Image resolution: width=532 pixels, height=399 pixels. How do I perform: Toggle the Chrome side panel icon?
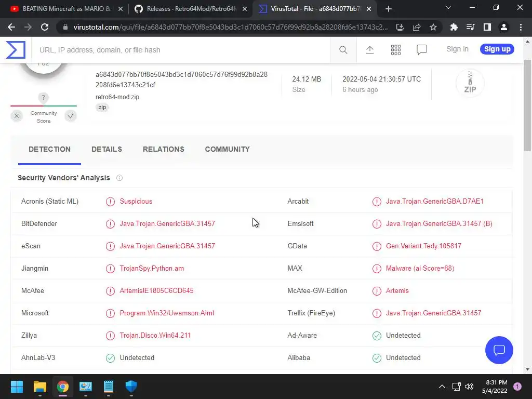click(x=487, y=27)
